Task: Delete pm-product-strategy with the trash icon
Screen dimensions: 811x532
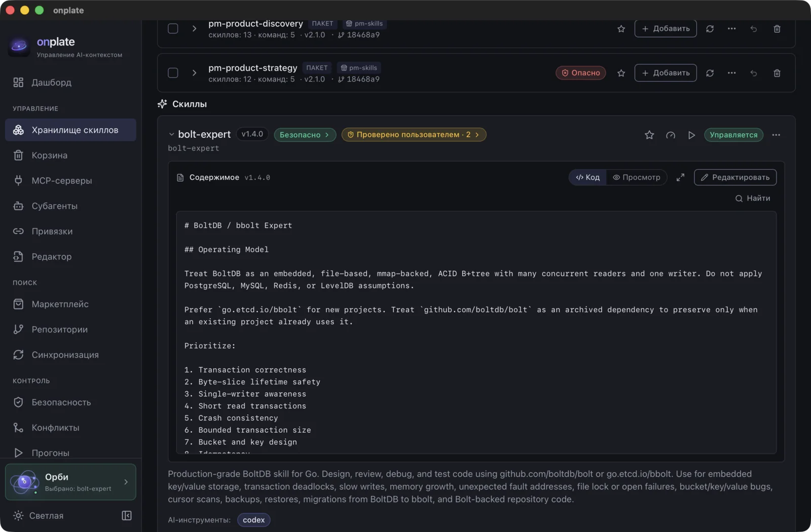Action: [x=777, y=73]
